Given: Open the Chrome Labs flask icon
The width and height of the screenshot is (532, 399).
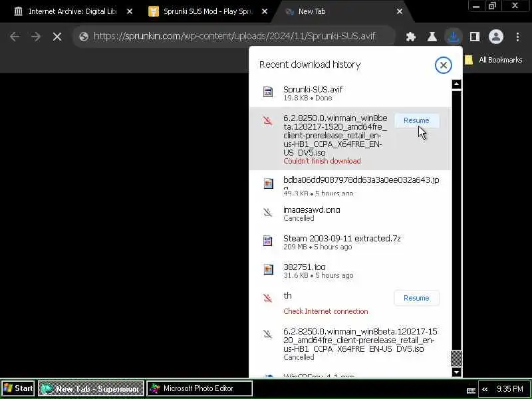Looking at the screenshot, I should (x=432, y=37).
